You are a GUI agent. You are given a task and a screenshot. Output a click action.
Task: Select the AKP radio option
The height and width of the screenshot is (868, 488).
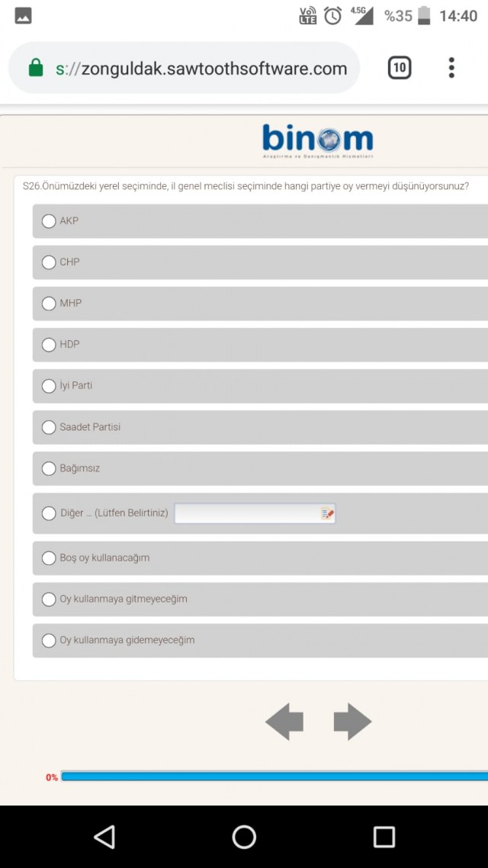(49, 221)
